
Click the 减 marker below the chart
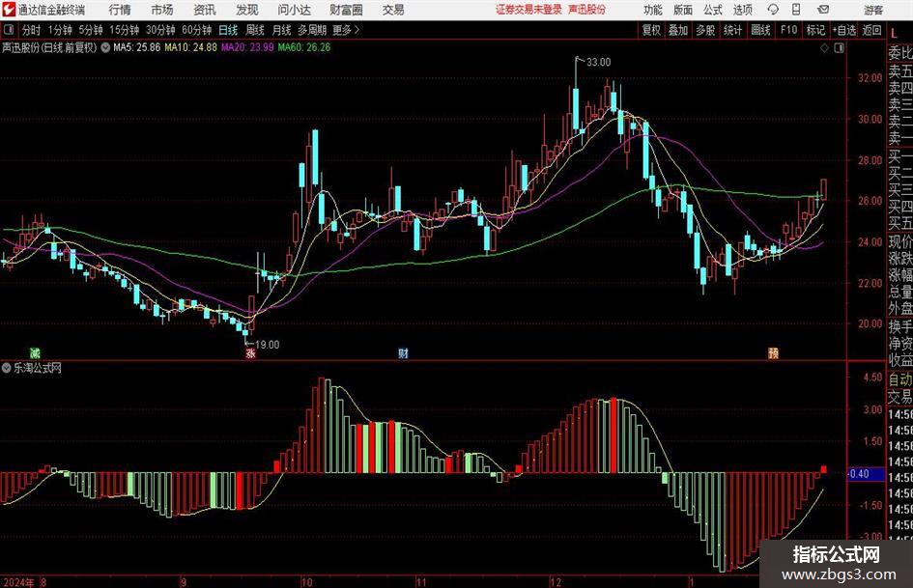pos(35,352)
